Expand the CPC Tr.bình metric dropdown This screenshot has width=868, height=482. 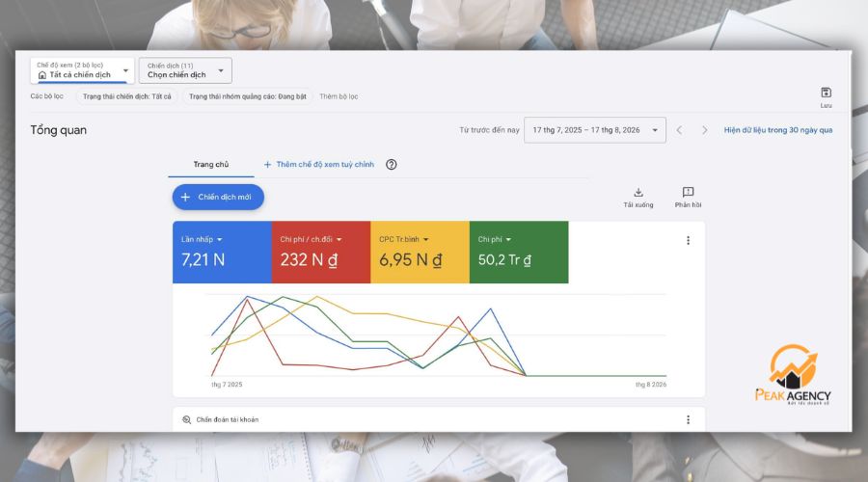tap(425, 240)
